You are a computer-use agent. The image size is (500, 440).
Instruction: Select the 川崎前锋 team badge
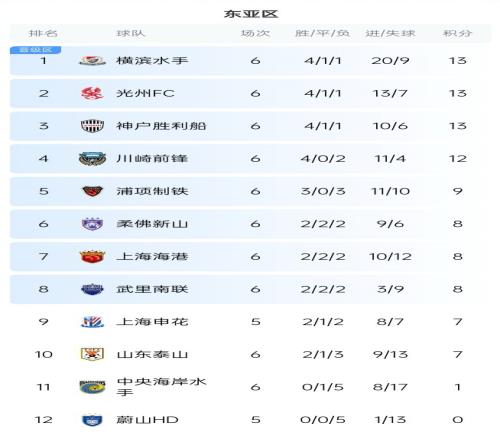92,159
